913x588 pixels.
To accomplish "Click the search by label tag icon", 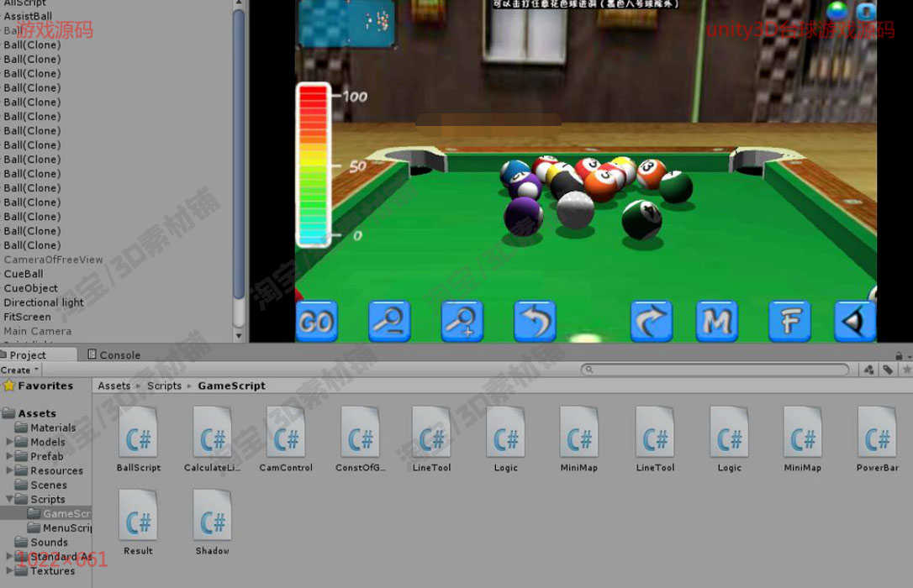I will 888,370.
